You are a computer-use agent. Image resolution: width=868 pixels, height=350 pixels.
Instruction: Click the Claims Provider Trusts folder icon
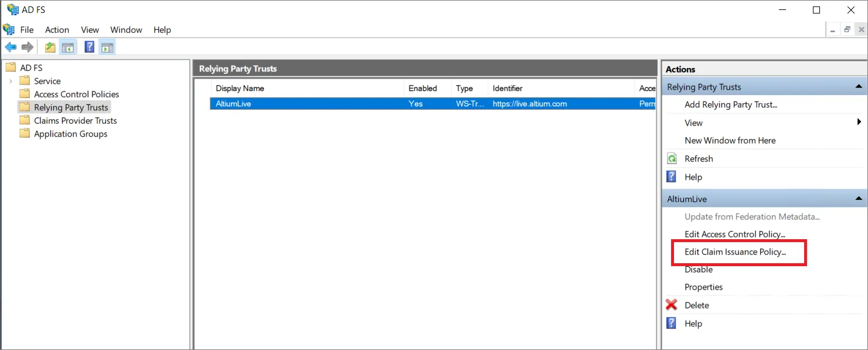(25, 120)
